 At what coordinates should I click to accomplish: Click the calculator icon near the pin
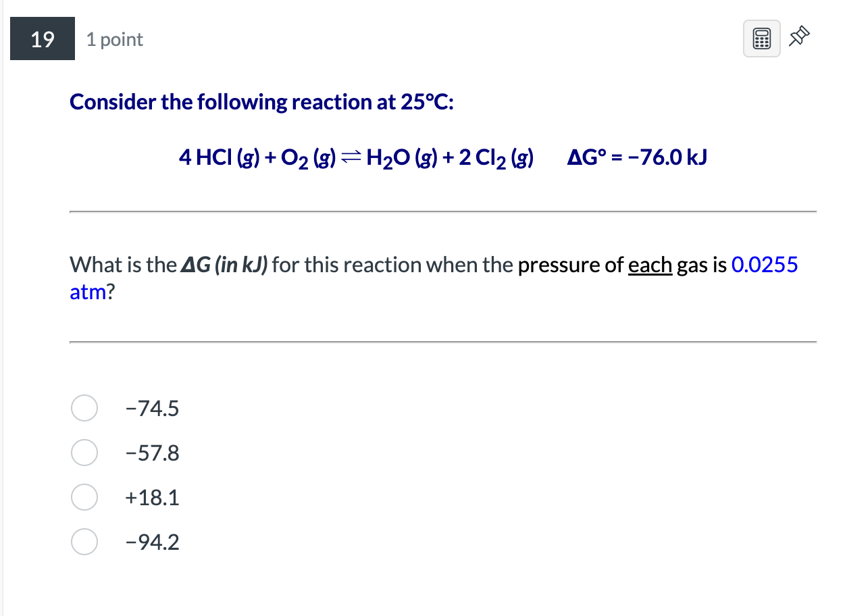(761, 38)
